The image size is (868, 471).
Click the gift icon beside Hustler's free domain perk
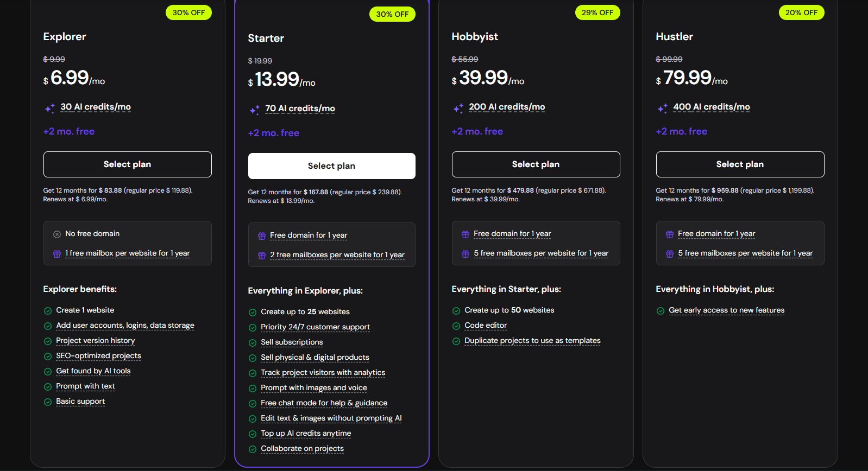click(x=669, y=233)
